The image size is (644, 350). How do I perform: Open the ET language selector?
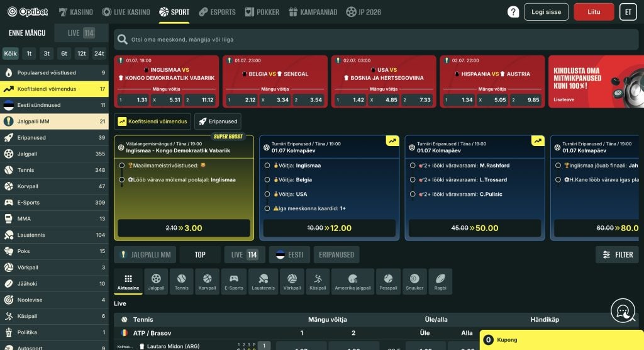pos(628,12)
